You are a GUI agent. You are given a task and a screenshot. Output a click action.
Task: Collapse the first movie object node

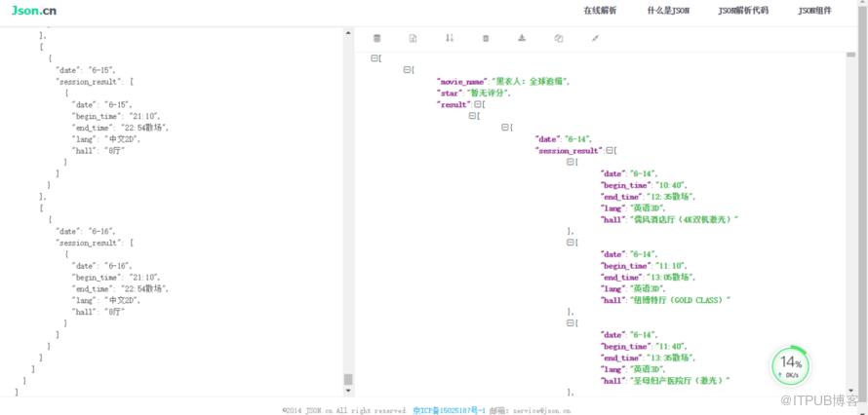[x=407, y=69]
